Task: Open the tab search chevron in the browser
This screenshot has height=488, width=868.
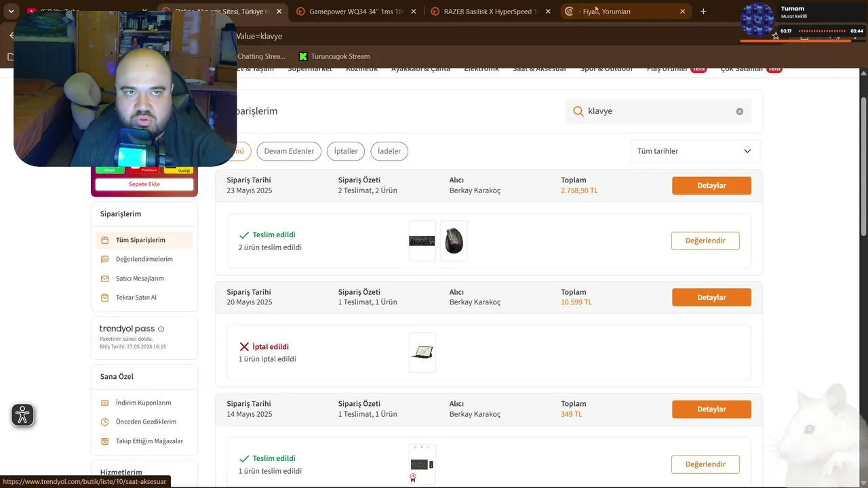Action: (x=11, y=12)
